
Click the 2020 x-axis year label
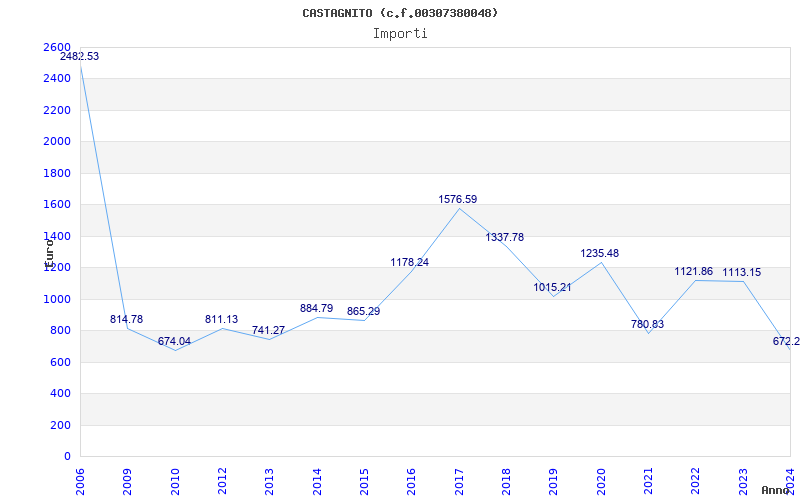601,481
